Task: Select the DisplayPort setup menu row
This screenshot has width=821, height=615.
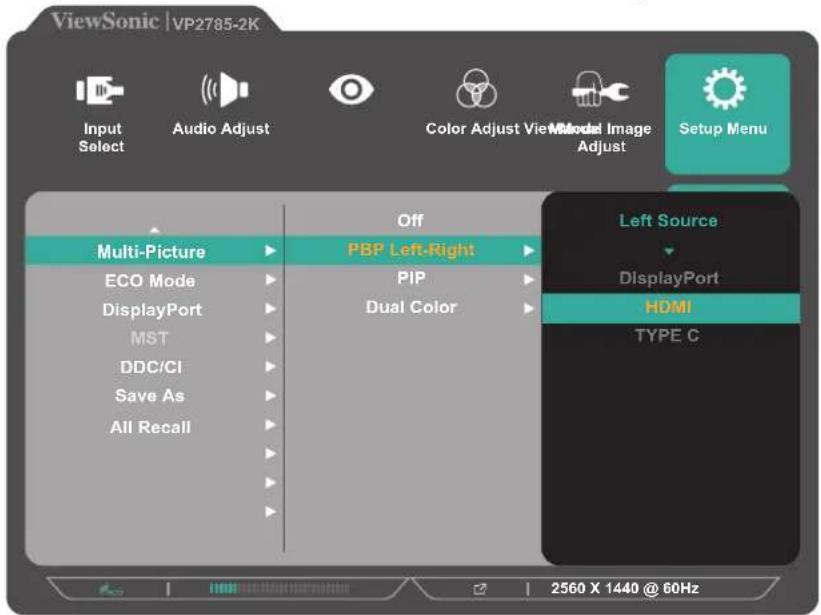Action: [x=154, y=309]
